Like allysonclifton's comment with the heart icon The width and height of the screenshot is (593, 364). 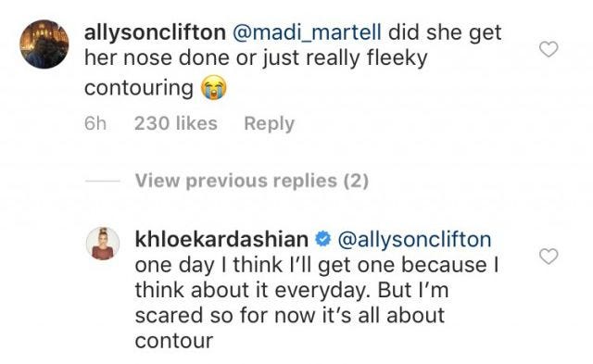pyautogui.click(x=549, y=49)
